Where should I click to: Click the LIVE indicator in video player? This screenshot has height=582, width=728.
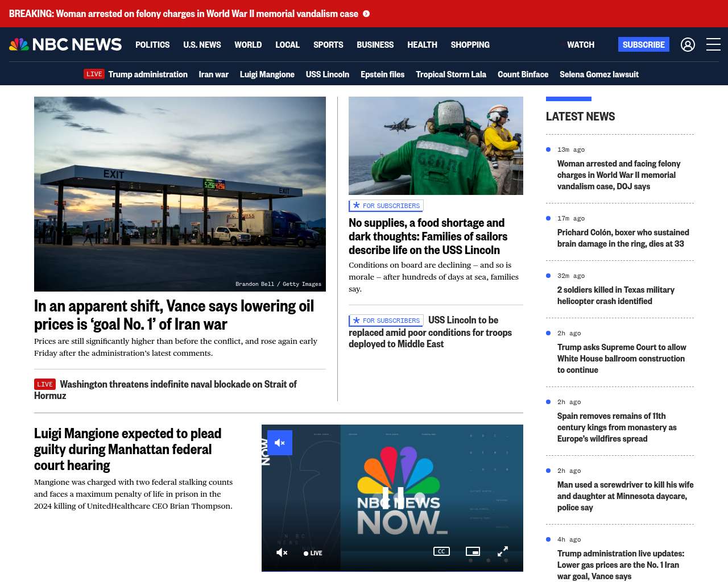(313, 553)
